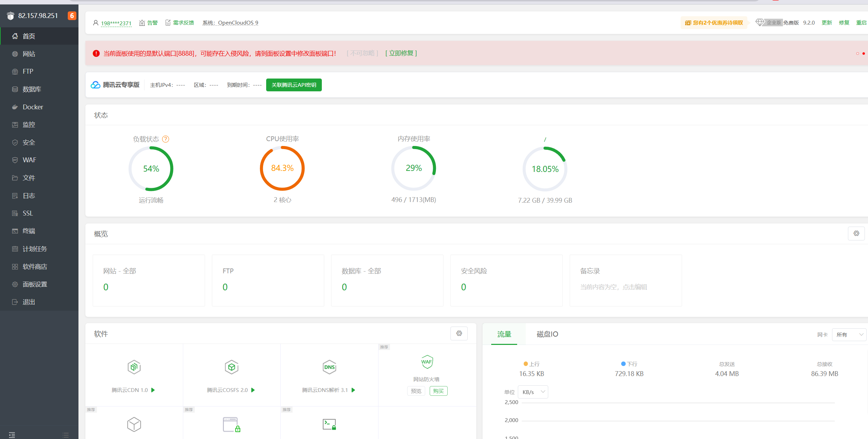Click the 负载状态 help question icon
This screenshot has width=868, height=439.
point(166,139)
